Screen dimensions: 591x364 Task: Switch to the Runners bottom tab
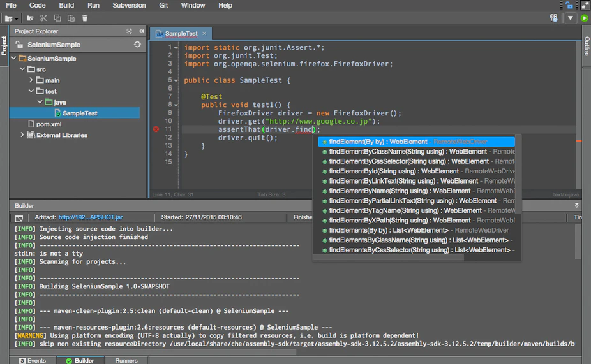click(126, 360)
